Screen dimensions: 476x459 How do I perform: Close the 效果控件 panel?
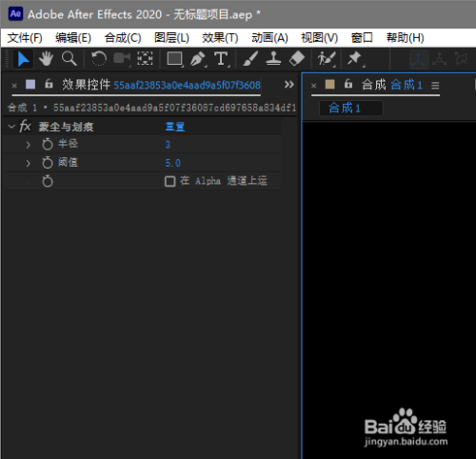click(x=14, y=86)
